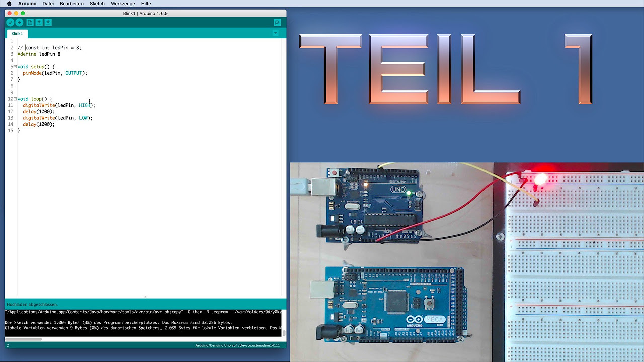644x362 pixels.
Task: Open the Serial Monitor magnifier icon
Action: (x=277, y=22)
